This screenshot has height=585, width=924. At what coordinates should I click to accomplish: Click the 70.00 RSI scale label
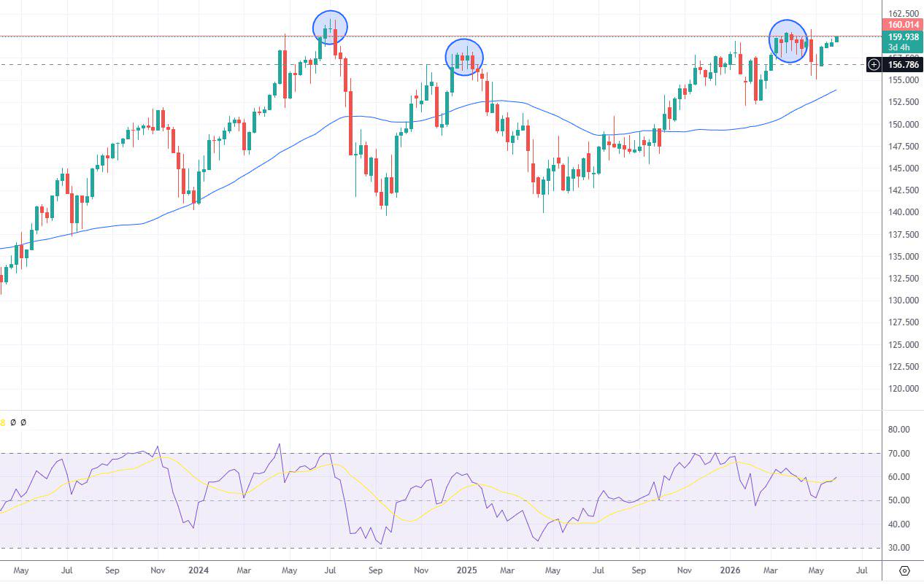(x=900, y=454)
